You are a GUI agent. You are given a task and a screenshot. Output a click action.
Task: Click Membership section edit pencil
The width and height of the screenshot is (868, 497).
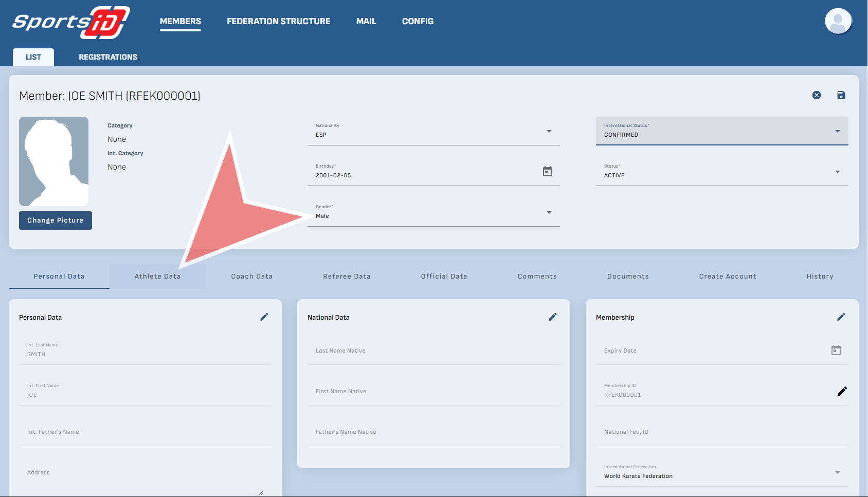coord(841,317)
